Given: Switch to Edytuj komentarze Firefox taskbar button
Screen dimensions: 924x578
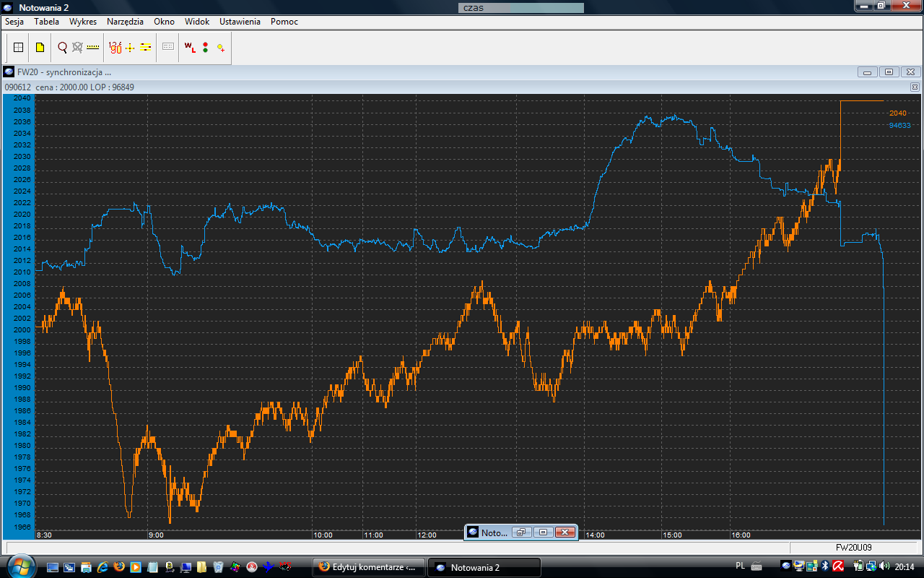Looking at the screenshot, I should [369, 567].
